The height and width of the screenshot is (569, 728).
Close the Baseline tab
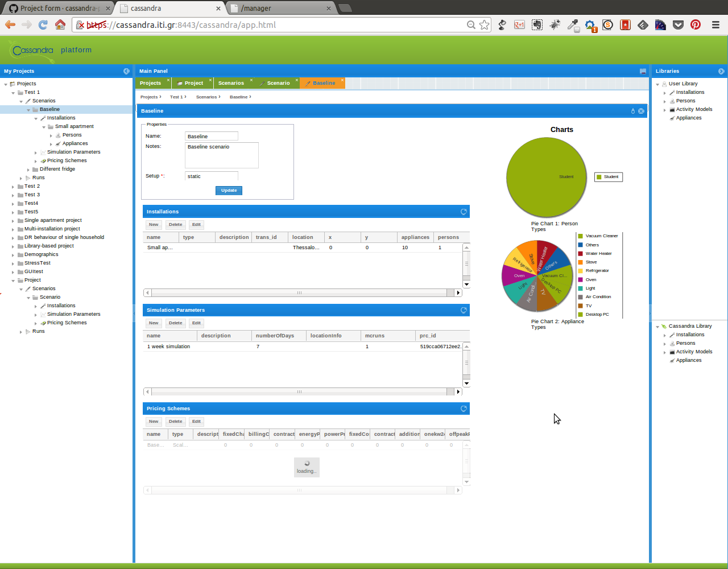pyautogui.click(x=342, y=80)
